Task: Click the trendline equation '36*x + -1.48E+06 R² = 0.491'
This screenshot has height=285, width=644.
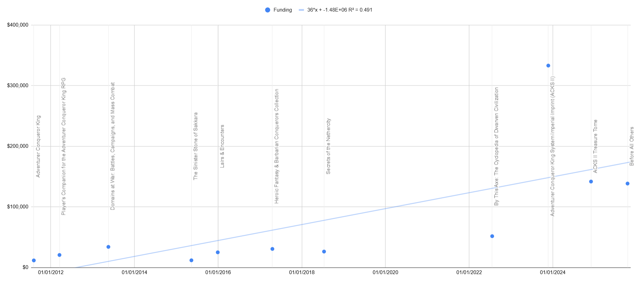Action: click(x=340, y=10)
